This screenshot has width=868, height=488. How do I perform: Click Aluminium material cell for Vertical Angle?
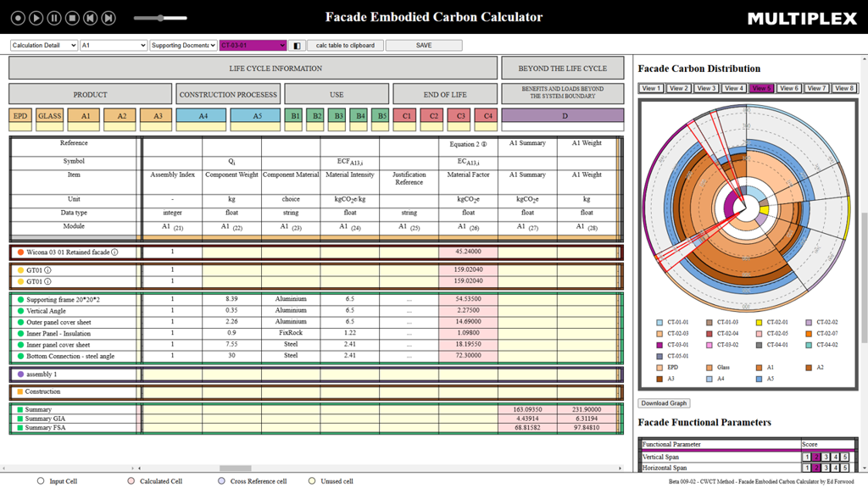tap(291, 310)
